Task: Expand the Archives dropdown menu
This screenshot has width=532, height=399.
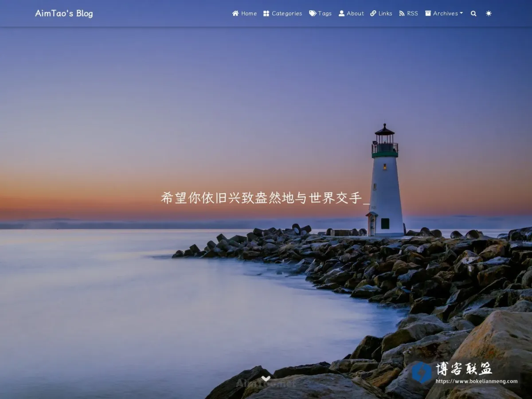Action: (444, 13)
